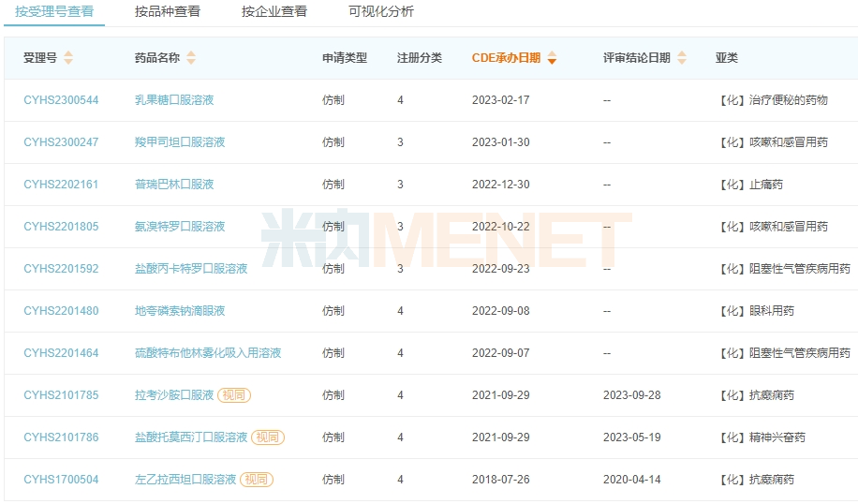
Task: Open record CYHS2201464
Action: (61, 353)
